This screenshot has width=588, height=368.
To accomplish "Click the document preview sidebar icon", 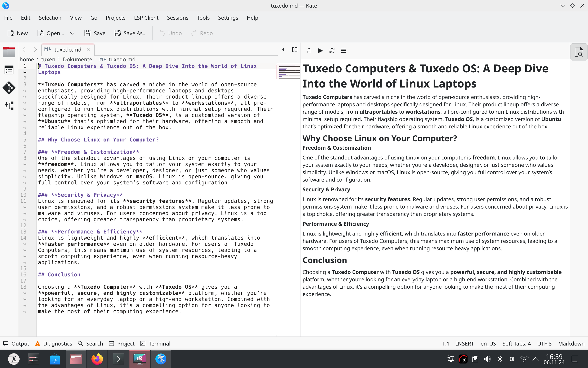I will [579, 52].
